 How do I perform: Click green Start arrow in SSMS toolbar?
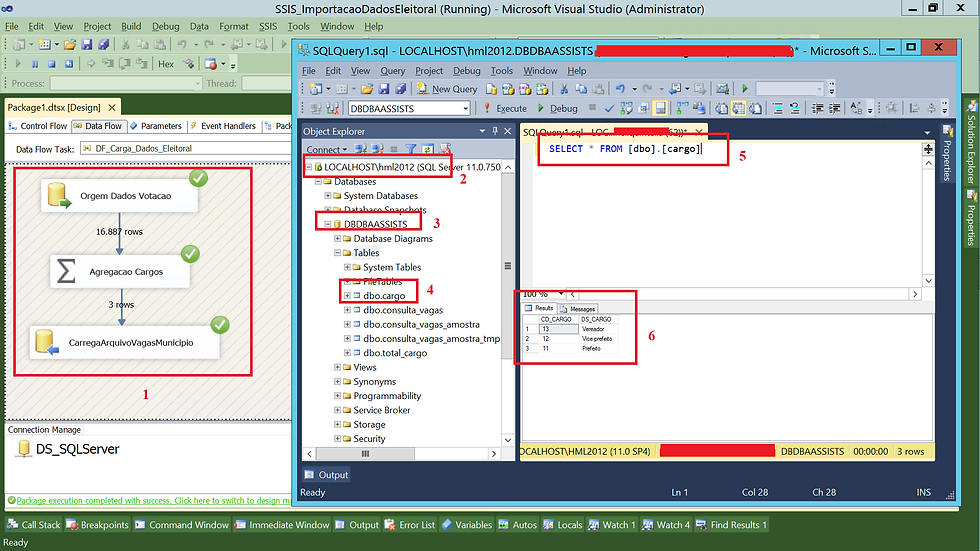744,89
